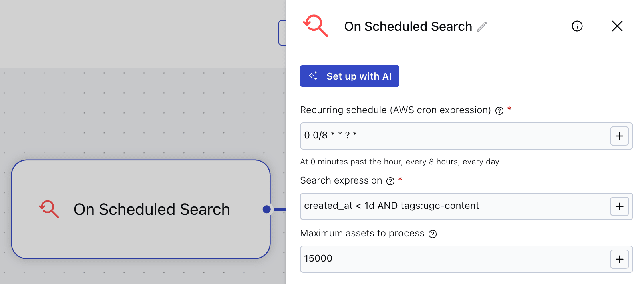
Task: Show help for Maximum assets to process
Action: coord(433,234)
